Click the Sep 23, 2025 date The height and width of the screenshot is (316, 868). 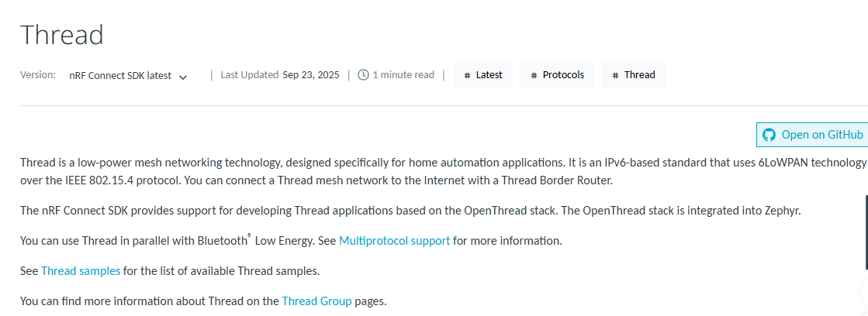(x=310, y=75)
